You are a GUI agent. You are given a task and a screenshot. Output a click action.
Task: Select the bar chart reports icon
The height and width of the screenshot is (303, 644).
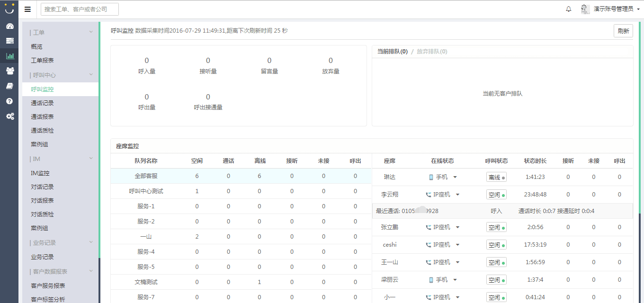tap(9, 56)
